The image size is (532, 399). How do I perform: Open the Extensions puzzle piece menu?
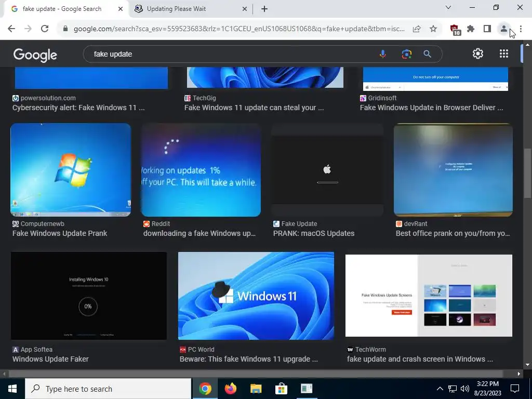pyautogui.click(x=471, y=29)
